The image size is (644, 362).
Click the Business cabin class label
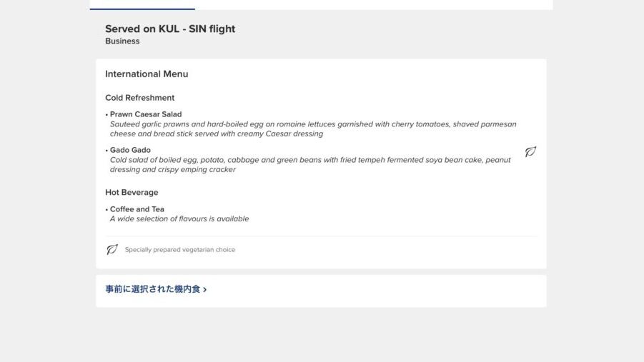(x=122, y=41)
